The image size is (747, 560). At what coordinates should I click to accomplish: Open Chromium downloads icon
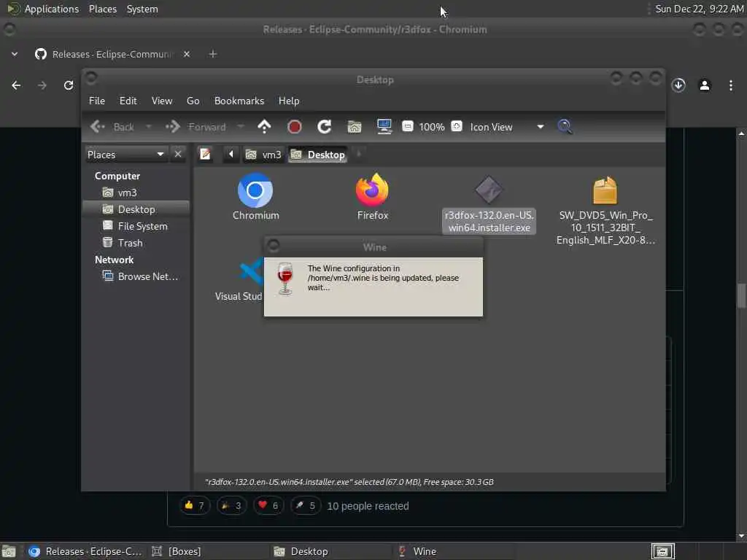678,85
